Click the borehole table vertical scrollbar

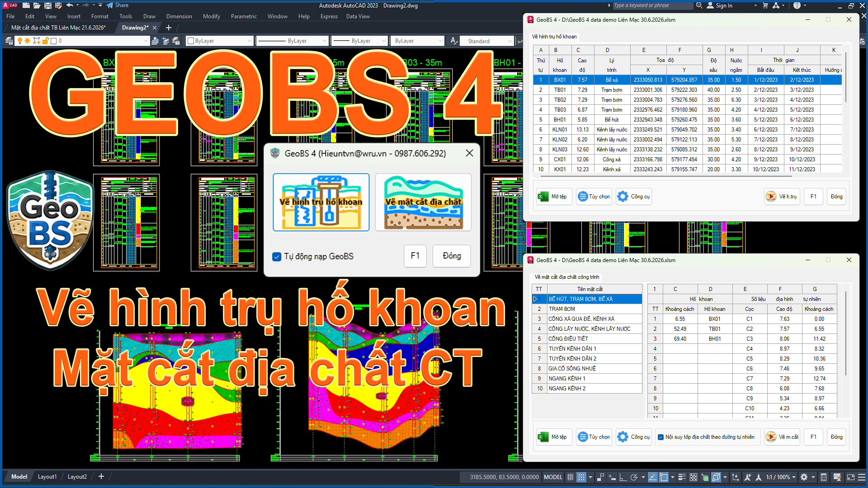coord(846,77)
